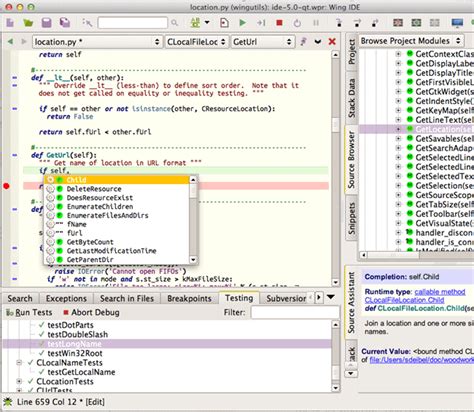Open the bottom panel options triangle menu

click(x=331, y=297)
